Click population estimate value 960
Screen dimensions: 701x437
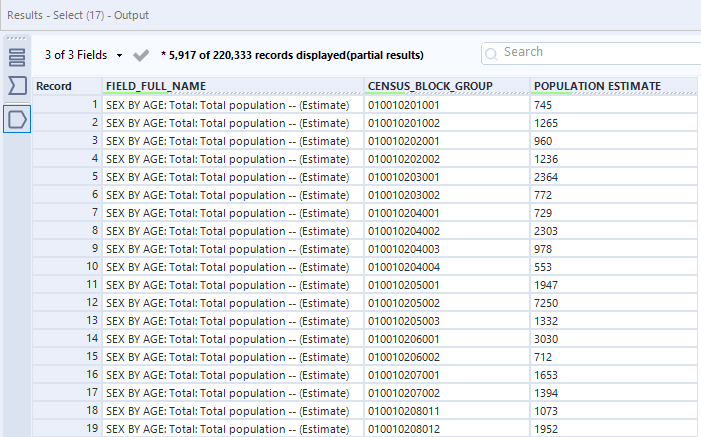tap(543, 141)
